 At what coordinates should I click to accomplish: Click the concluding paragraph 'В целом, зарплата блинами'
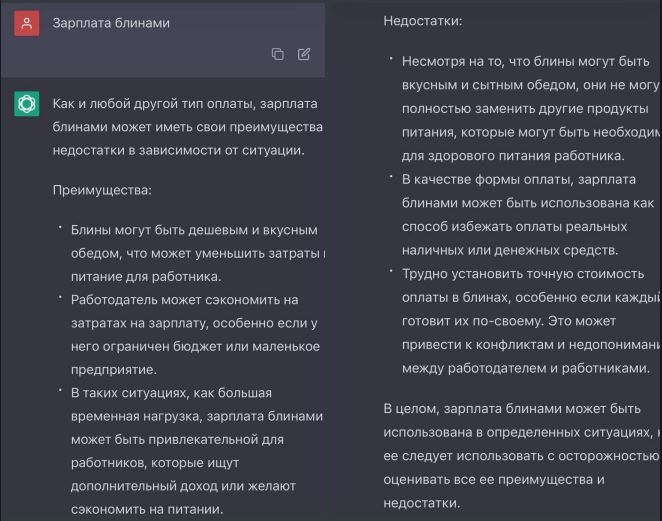pos(522,456)
